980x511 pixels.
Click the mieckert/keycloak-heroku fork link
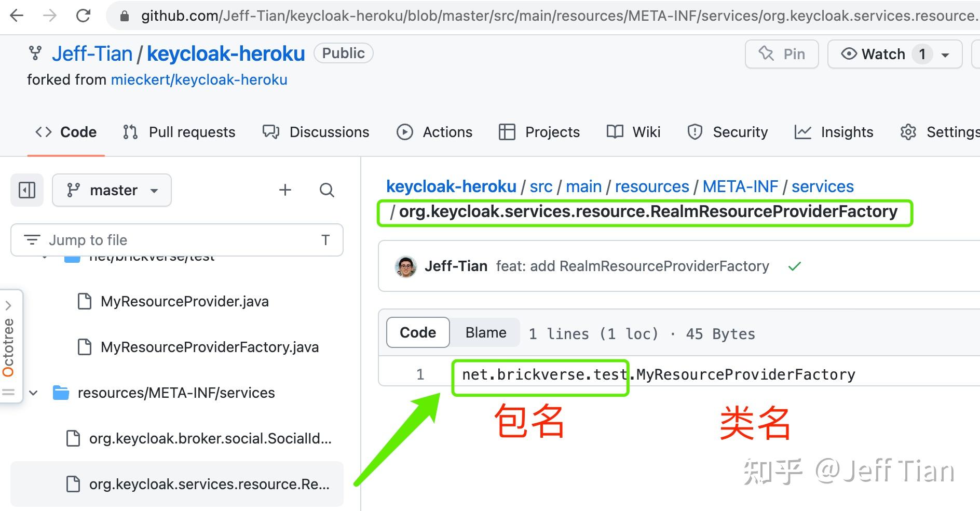[199, 79]
